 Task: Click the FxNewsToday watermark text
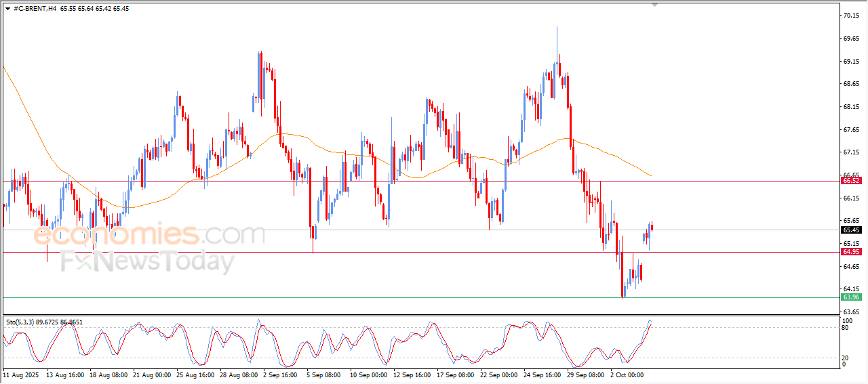147,261
